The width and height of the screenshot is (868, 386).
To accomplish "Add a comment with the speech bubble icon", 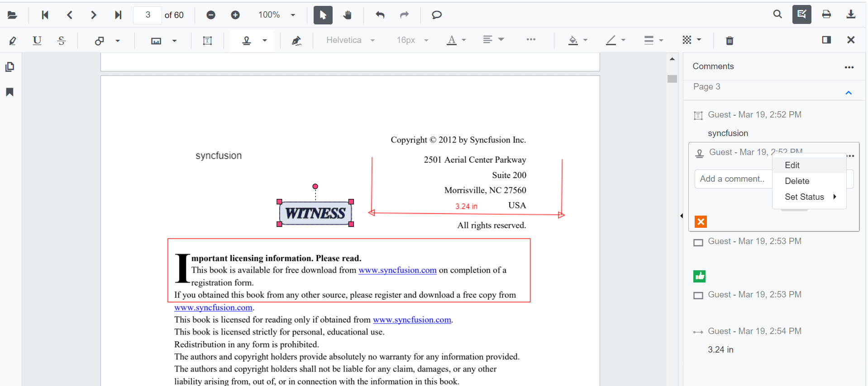I will (x=437, y=15).
